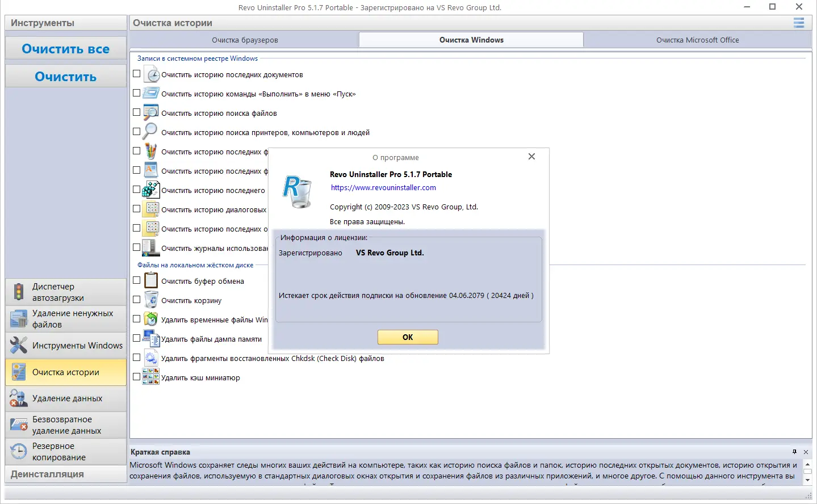The image size is (817, 504).
Task: Tick «Очистить историю поиска файлов» checkbox
Action: tap(136, 112)
